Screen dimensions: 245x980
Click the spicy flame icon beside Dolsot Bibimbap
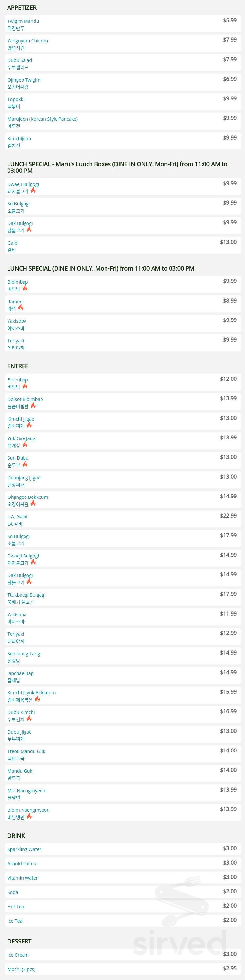[33, 406]
